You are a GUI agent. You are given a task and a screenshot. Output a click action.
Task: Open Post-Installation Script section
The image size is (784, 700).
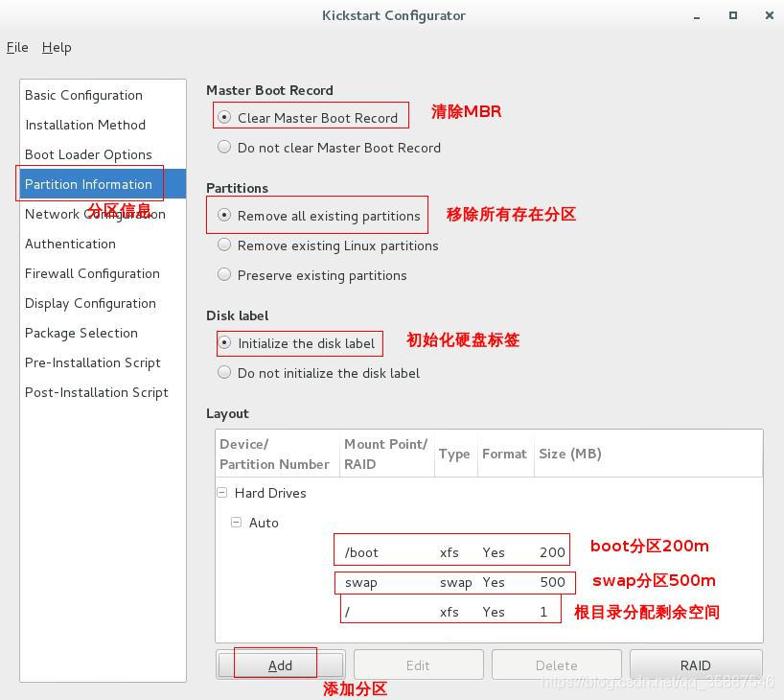[x=103, y=392]
